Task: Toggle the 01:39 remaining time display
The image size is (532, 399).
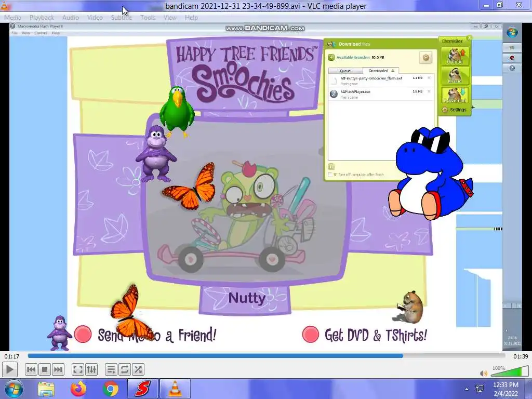Action: pyautogui.click(x=521, y=356)
